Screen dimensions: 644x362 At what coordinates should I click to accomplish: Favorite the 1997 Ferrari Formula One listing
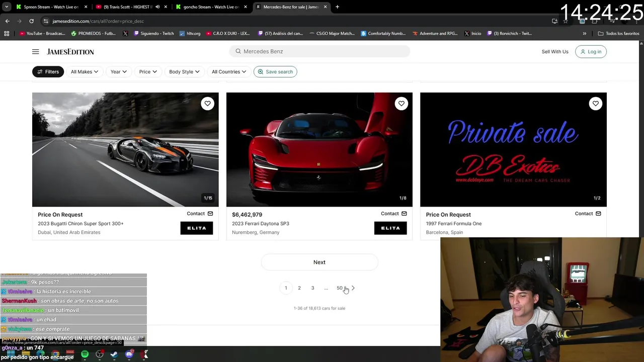596,104
